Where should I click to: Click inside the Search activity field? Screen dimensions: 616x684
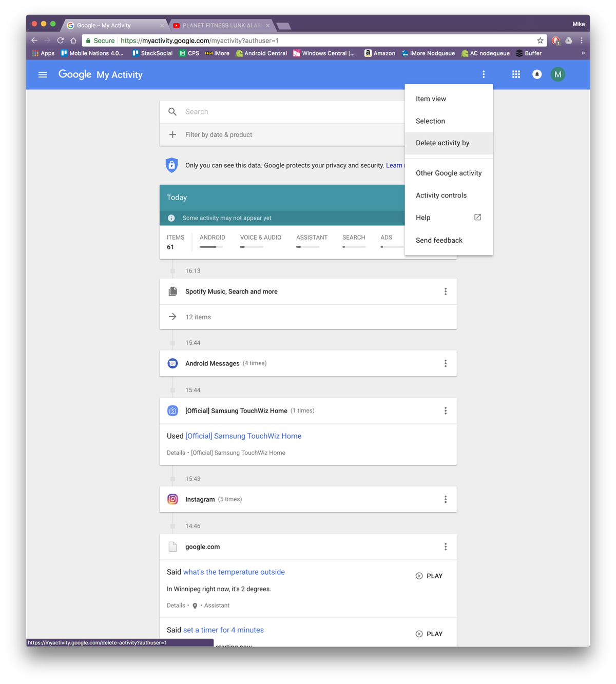pyautogui.click(x=257, y=111)
